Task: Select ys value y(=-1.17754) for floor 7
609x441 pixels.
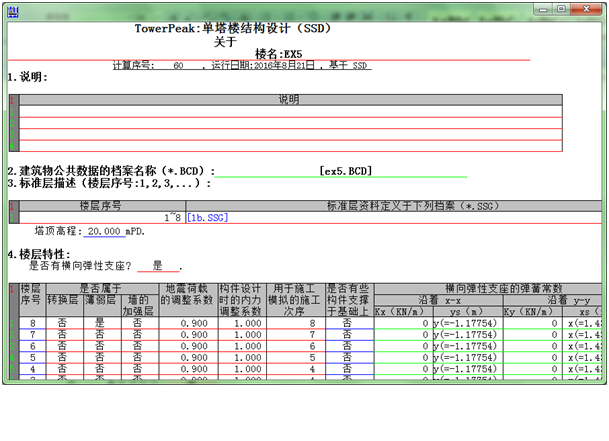Action: [468, 335]
